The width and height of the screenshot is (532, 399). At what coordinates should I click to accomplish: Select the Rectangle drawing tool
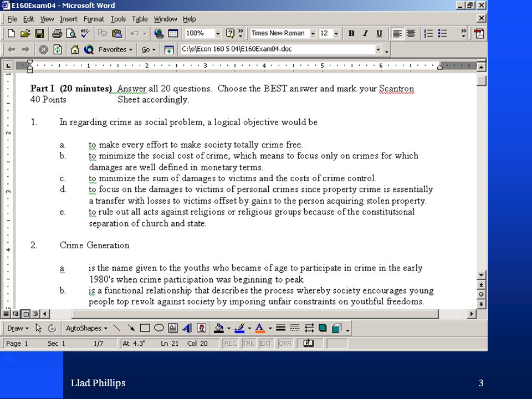(145, 328)
